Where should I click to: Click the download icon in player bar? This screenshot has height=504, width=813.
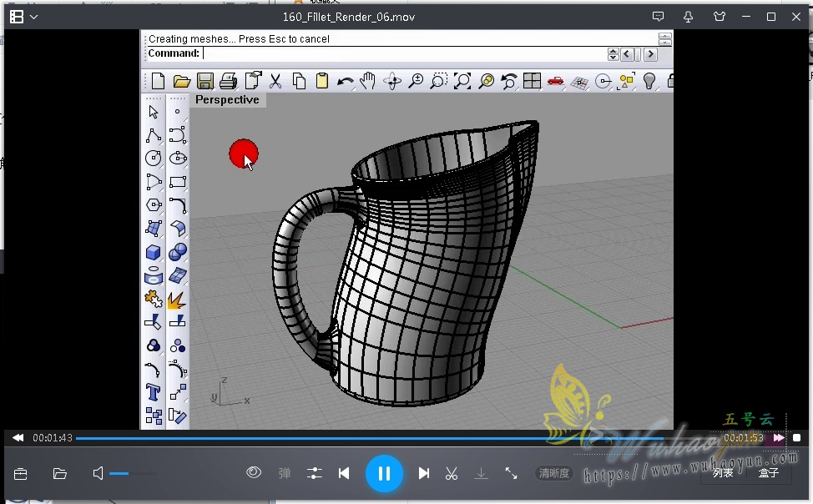[481, 473]
